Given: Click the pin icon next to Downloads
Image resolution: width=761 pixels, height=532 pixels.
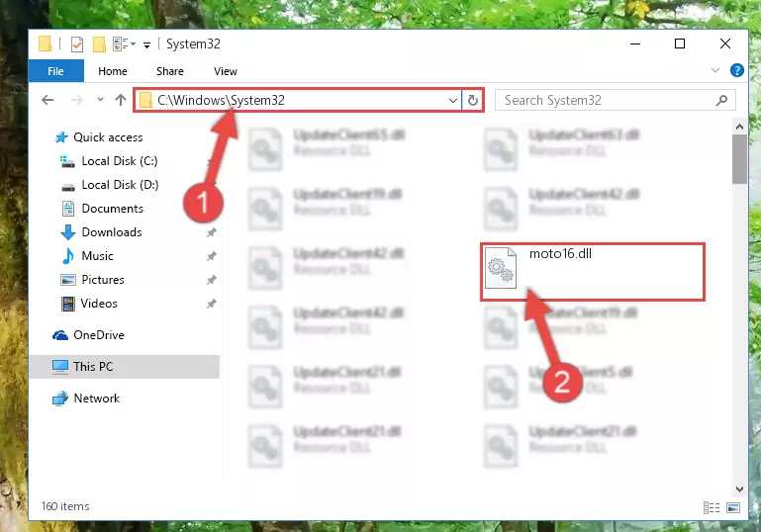Looking at the screenshot, I should tap(211, 232).
